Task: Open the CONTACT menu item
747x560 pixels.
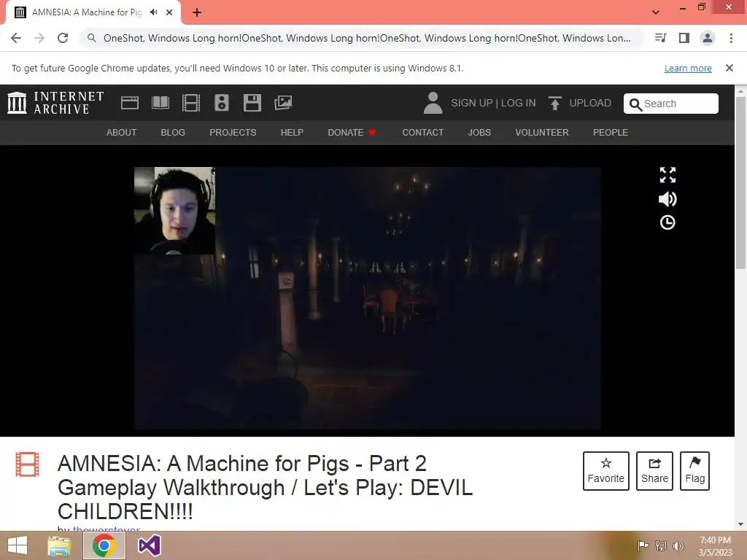Action: 423,133
